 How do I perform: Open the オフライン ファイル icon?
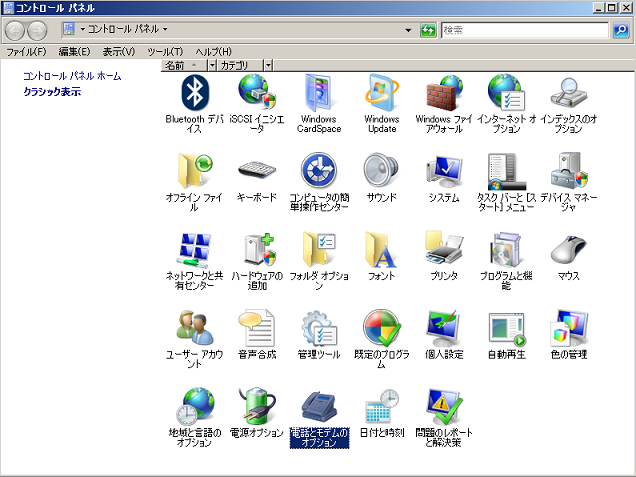click(x=195, y=171)
